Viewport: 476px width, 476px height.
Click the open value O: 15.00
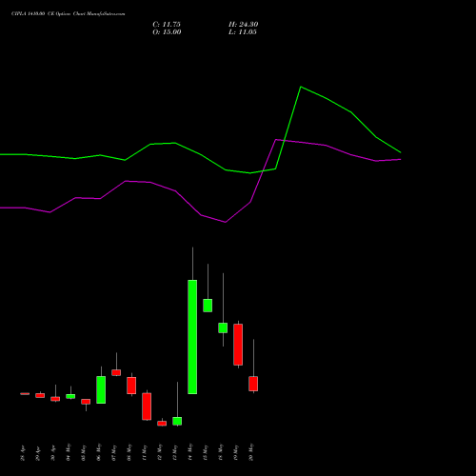(x=167, y=32)
